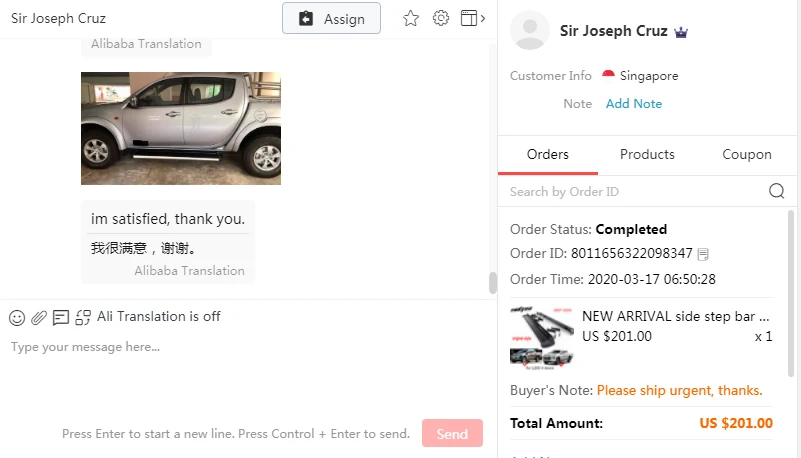Switch to the Products tab
This screenshot has width=801, height=458.
[647, 154]
